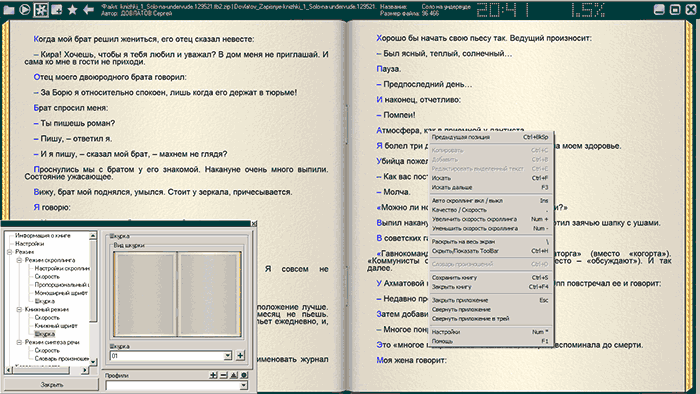The width and height of the screenshot is (700, 394).
Task: Choose Скрыть/Показать ToolBar menu entry
Action: (x=490, y=251)
